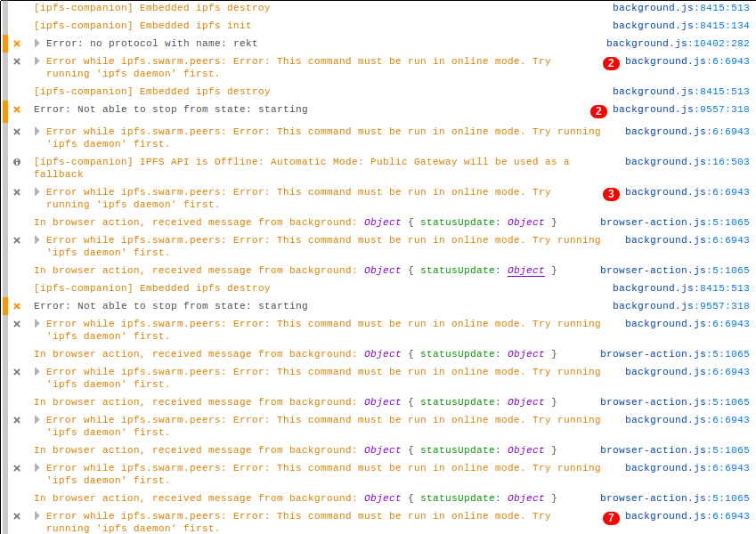Open background.js:9557:318 link next to badge 2

tap(681, 109)
